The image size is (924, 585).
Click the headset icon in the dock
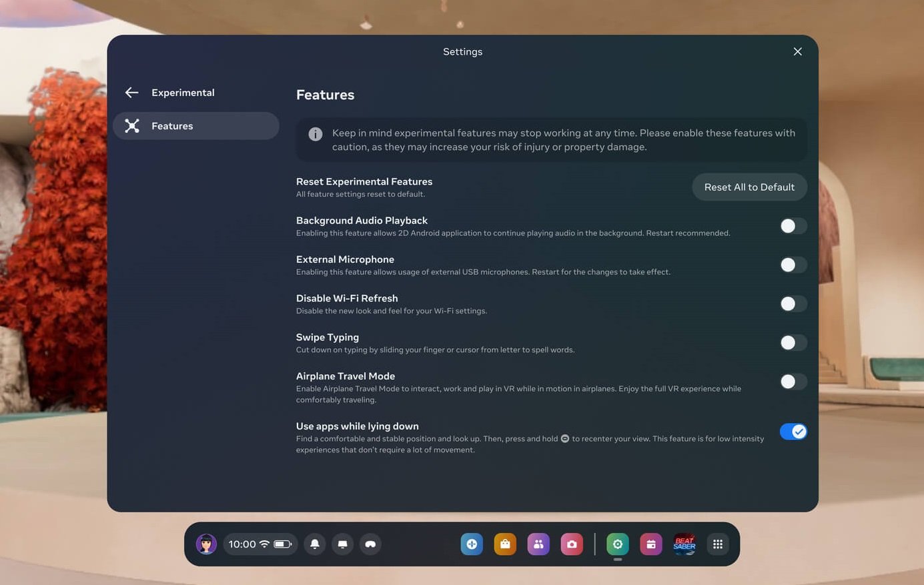pyautogui.click(x=370, y=544)
